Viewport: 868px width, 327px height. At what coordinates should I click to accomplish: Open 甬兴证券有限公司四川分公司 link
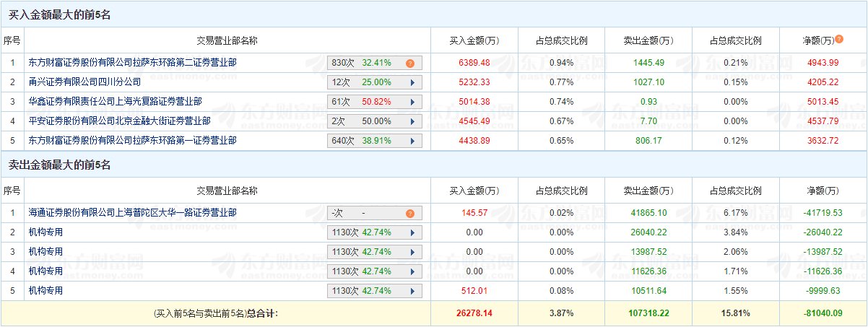85,82
